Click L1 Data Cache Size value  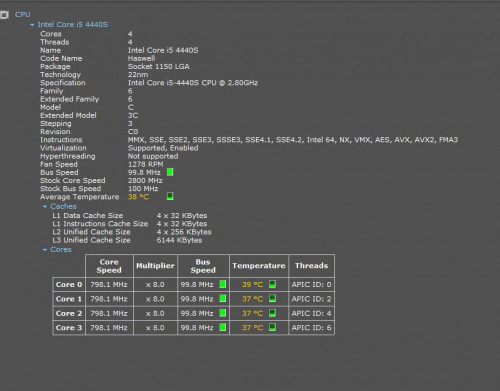(182, 216)
